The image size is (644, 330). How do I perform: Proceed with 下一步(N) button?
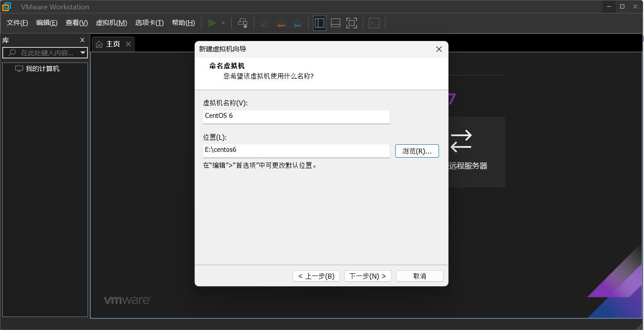pyautogui.click(x=368, y=276)
